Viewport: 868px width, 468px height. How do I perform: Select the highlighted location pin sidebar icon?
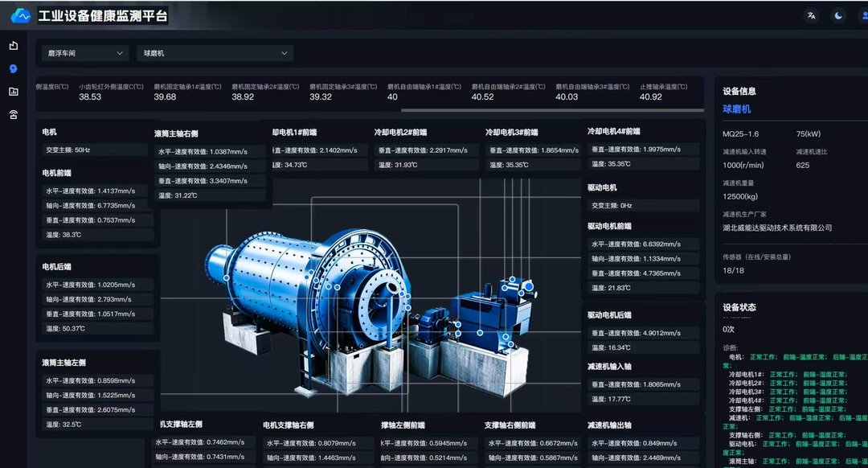point(14,68)
